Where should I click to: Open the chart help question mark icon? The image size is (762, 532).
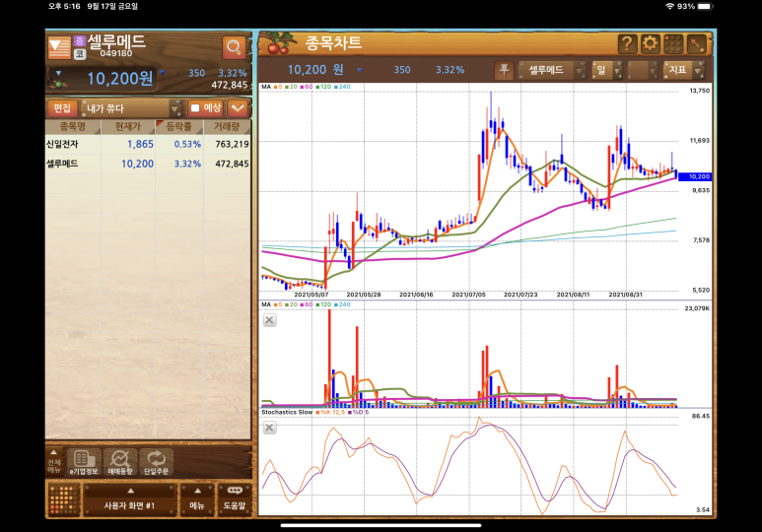pyautogui.click(x=627, y=43)
